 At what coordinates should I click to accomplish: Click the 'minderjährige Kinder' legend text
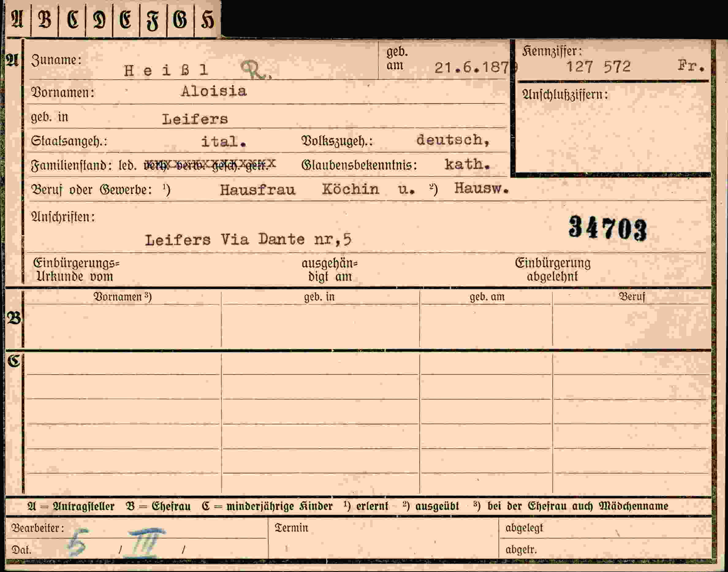(279, 506)
